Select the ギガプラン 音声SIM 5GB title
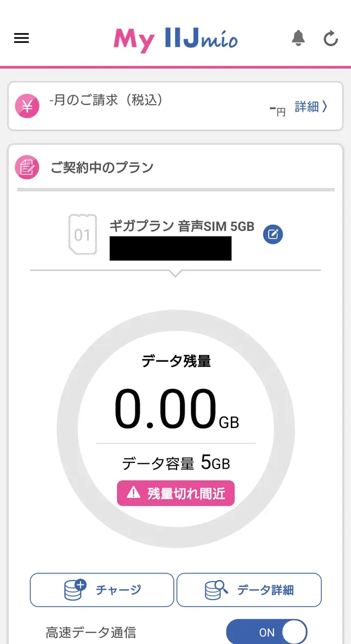The width and height of the screenshot is (351, 644). coord(181,226)
